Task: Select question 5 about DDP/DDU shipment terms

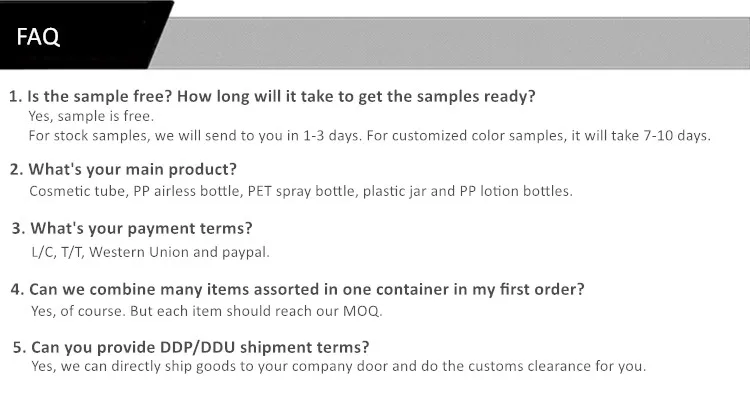Action: pos(191,347)
